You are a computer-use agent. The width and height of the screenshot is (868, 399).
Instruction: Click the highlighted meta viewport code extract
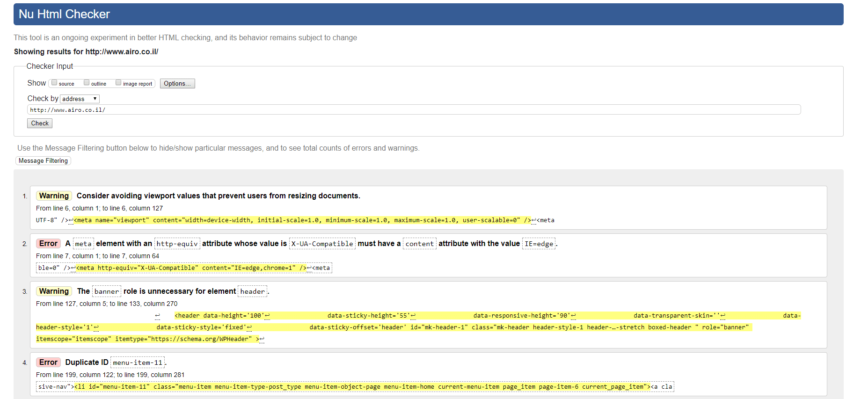click(302, 220)
